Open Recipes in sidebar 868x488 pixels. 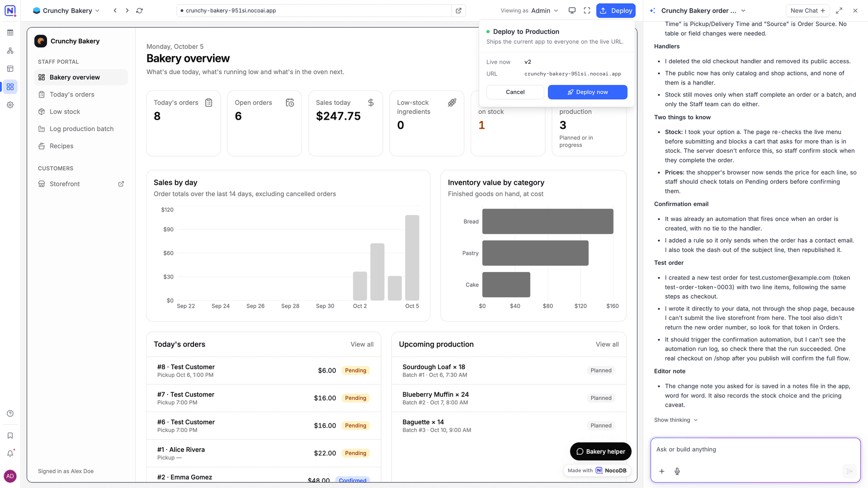(x=81, y=146)
